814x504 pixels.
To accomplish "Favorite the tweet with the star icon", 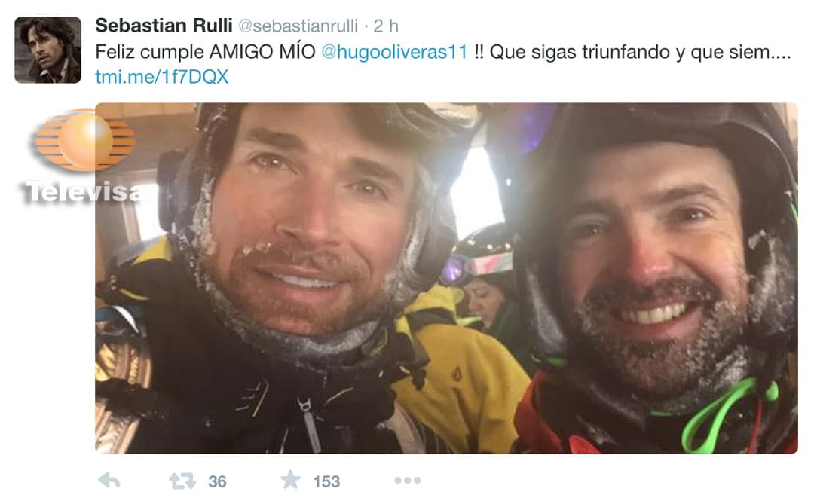I will click(x=291, y=480).
